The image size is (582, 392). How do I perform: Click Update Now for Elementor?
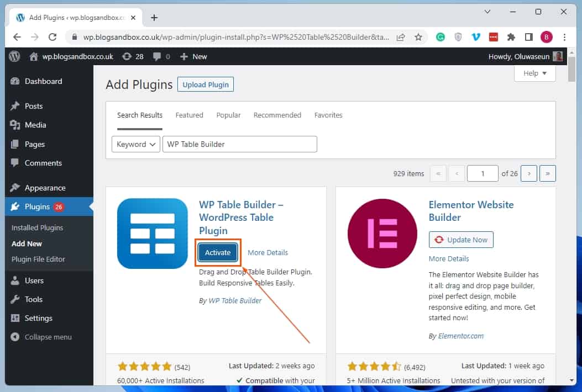(461, 240)
